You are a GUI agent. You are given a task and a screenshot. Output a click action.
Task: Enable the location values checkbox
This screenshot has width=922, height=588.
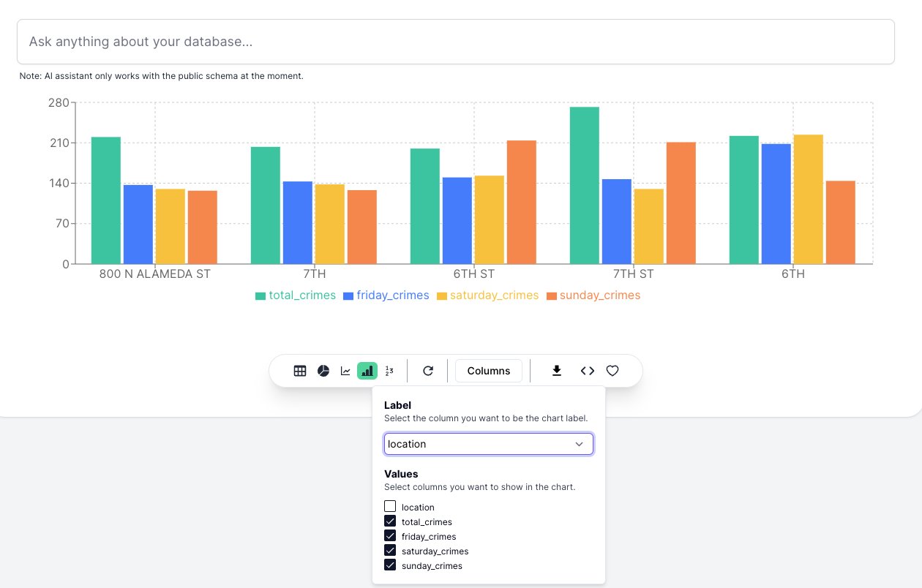tap(390, 507)
